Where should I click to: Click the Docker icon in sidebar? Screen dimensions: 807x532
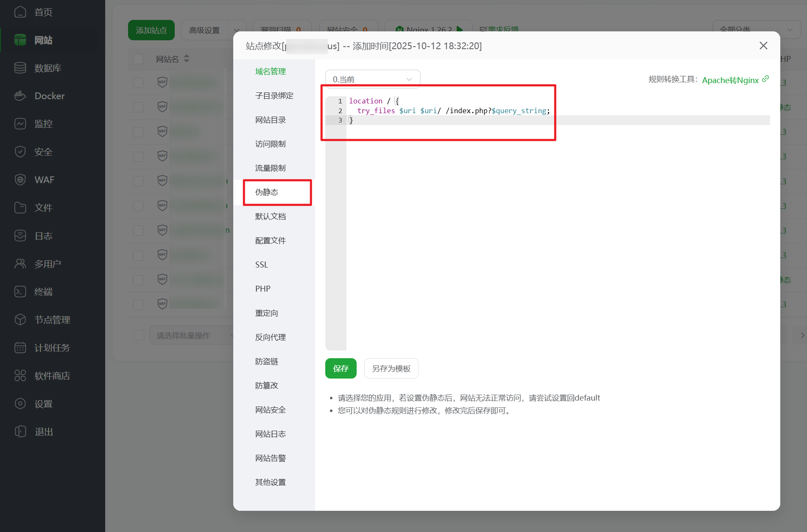(x=20, y=96)
